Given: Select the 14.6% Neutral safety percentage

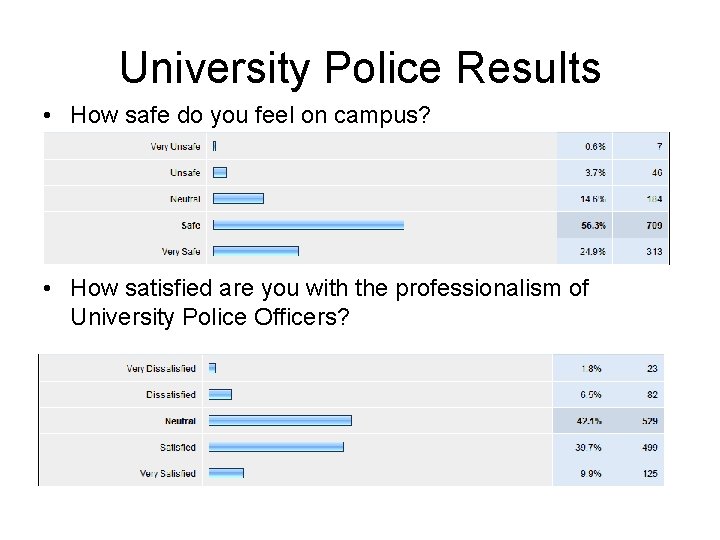Looking at the screenshot, I should tap(593, 199).
